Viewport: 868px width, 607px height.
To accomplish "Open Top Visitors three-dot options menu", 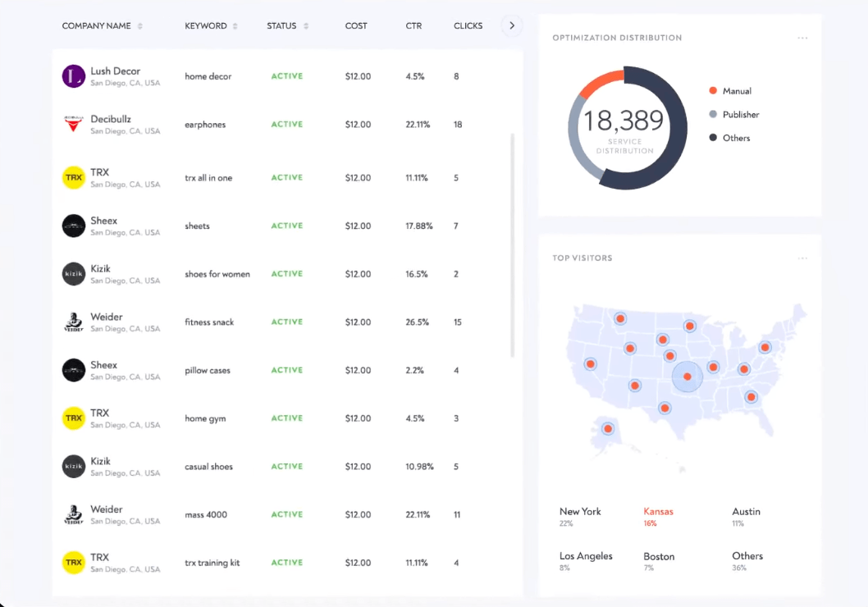I will 802,258.
